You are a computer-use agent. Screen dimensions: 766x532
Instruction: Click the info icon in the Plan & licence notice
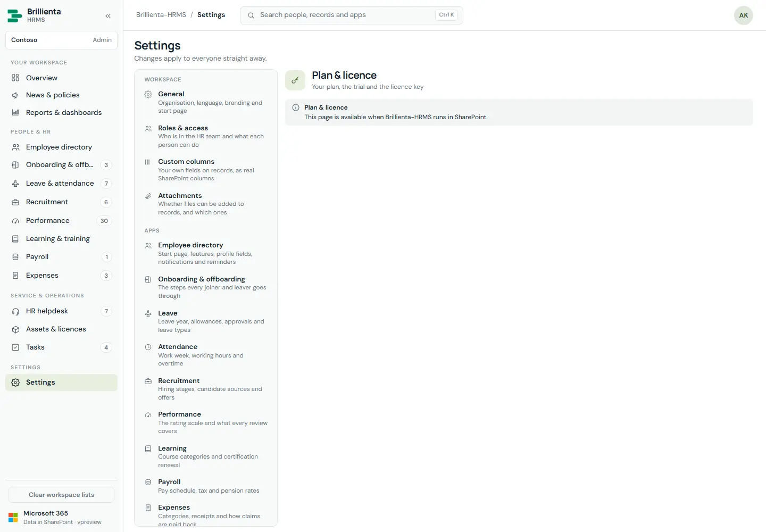(x=296, y=107)
